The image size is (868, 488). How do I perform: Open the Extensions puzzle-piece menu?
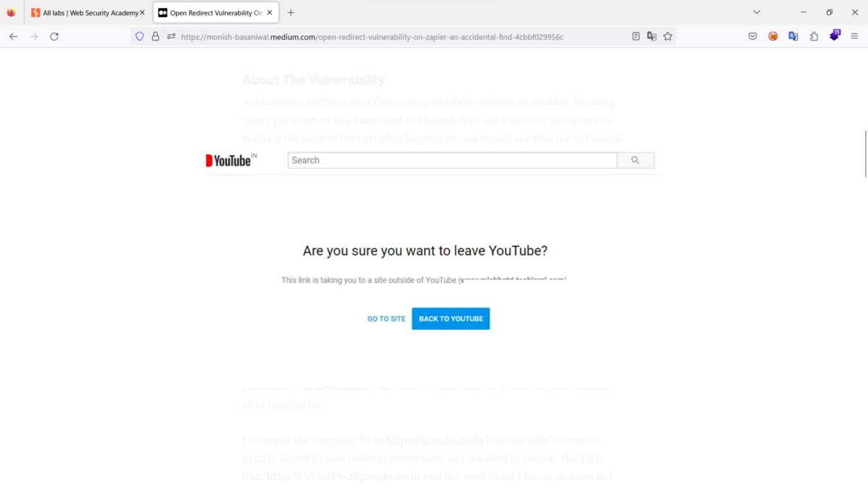[x=814, y=36]
